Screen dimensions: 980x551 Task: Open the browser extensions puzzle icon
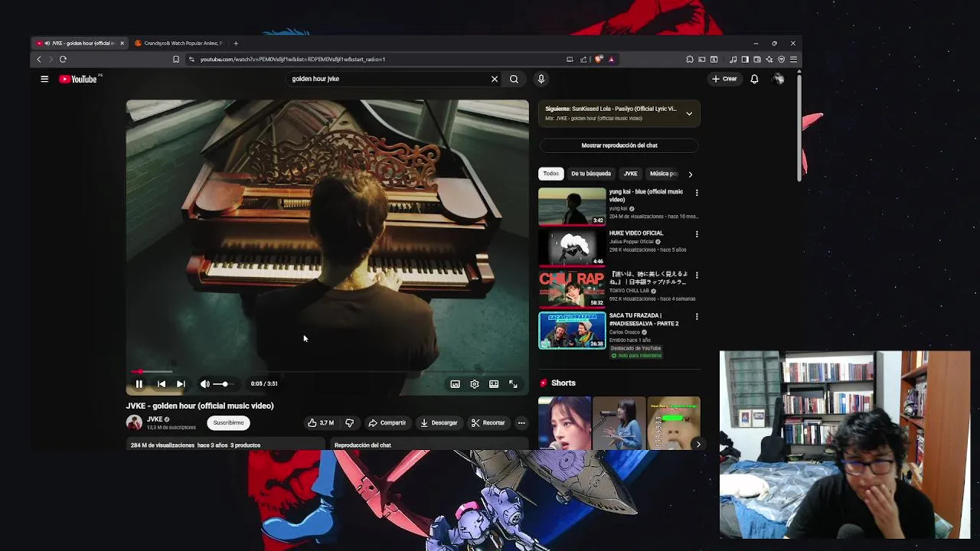690,59
